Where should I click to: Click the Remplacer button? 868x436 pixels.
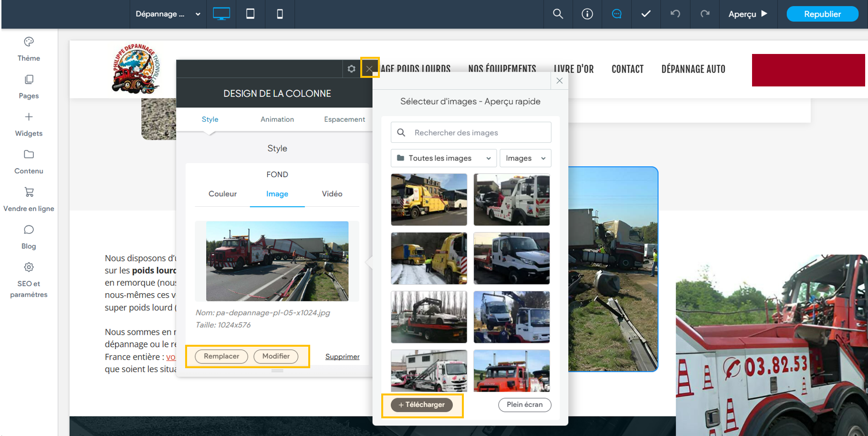click(x=221, y=356)
